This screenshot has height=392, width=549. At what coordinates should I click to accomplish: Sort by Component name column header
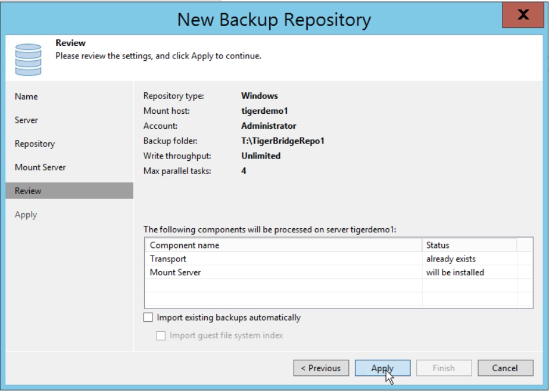click(283, 245)
